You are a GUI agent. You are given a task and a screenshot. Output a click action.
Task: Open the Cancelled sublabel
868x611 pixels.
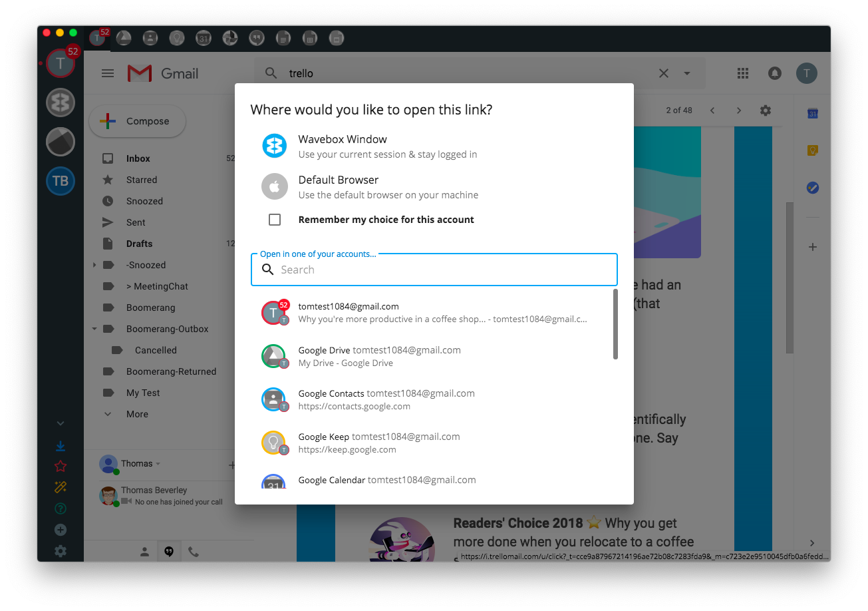(156, 350)
